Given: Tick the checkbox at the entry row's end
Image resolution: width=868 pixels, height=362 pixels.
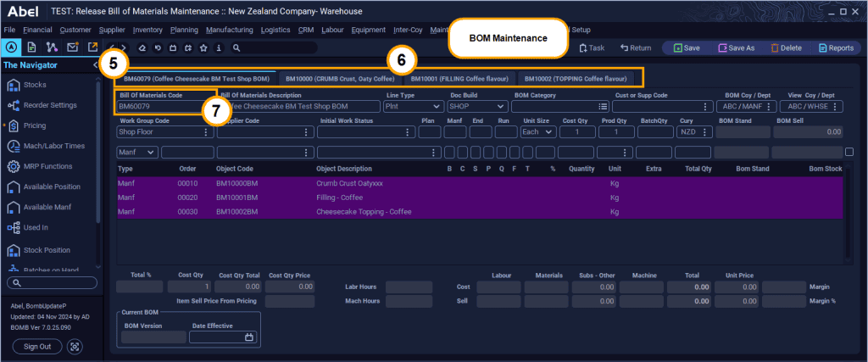Looking at the screenshot, I should 849,152.
